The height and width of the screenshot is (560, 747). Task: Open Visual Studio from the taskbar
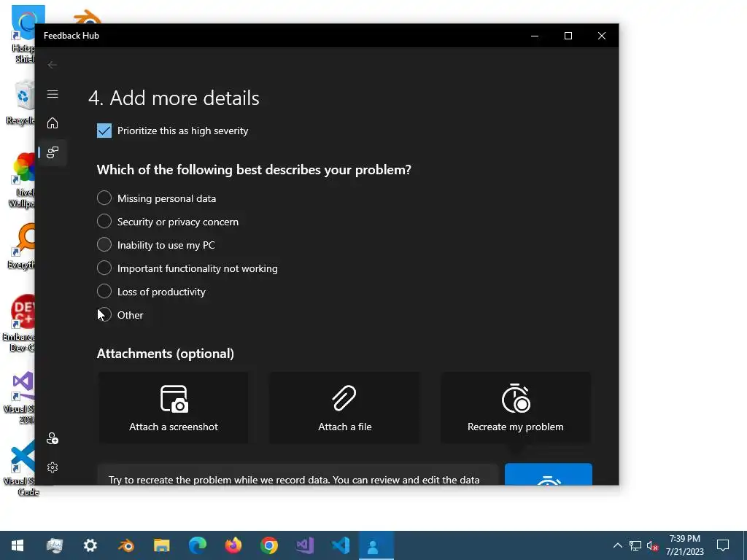tap(304, 545)
